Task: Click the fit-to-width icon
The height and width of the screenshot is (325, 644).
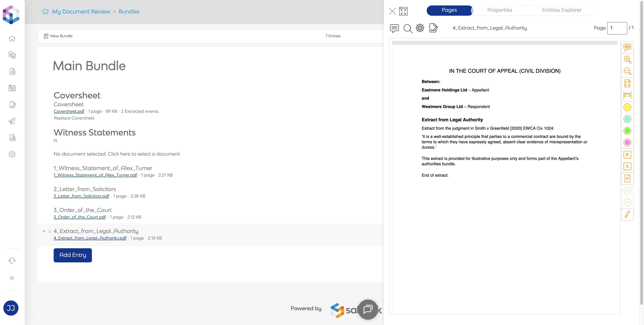Action: (627, 95)
